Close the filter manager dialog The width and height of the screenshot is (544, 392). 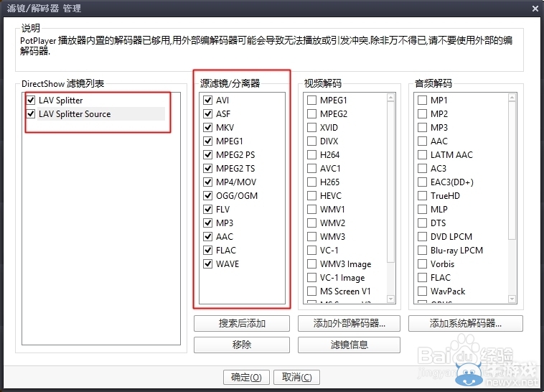point(535,9)
